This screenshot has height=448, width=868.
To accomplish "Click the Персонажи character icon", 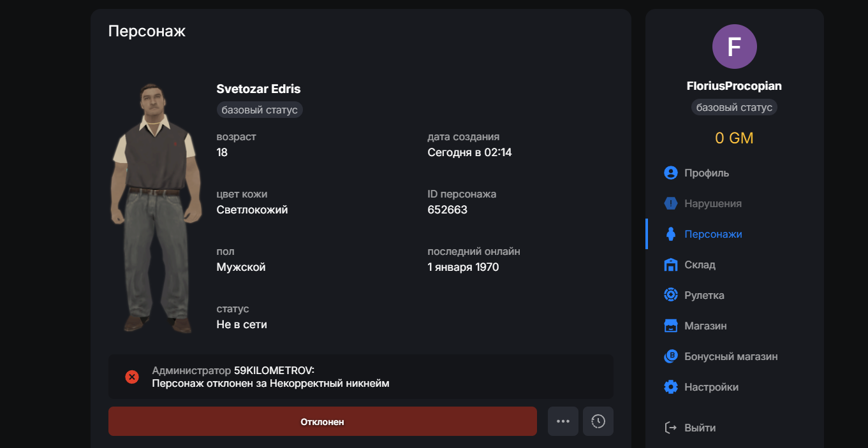I will 670,234.
